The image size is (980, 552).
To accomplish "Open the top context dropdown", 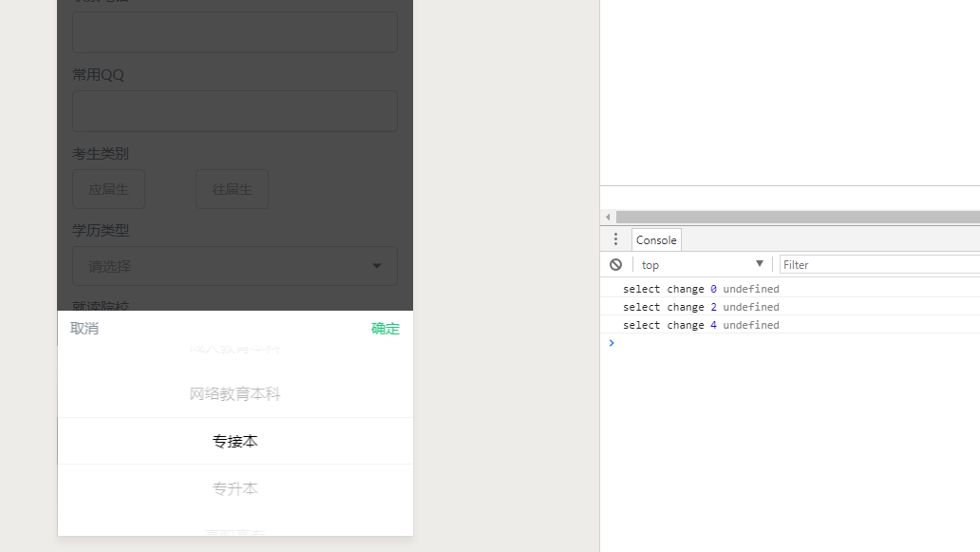I will [x=703, y=264].
